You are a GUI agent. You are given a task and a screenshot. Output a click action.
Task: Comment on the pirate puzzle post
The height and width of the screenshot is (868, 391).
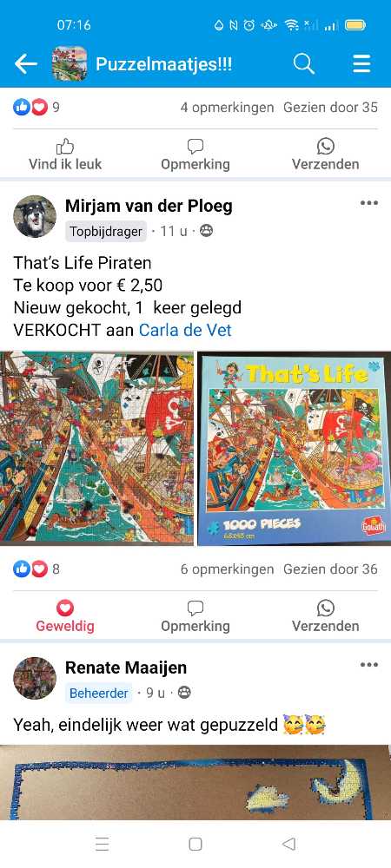(195, 616)
